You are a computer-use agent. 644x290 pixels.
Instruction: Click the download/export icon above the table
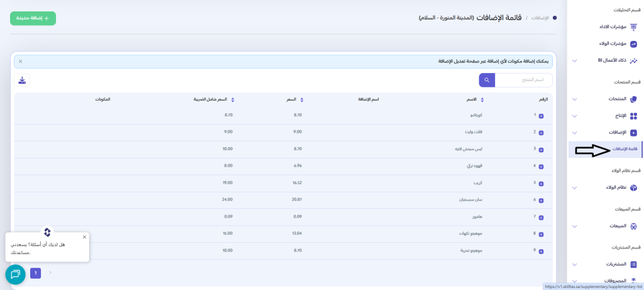click(22, 80)
